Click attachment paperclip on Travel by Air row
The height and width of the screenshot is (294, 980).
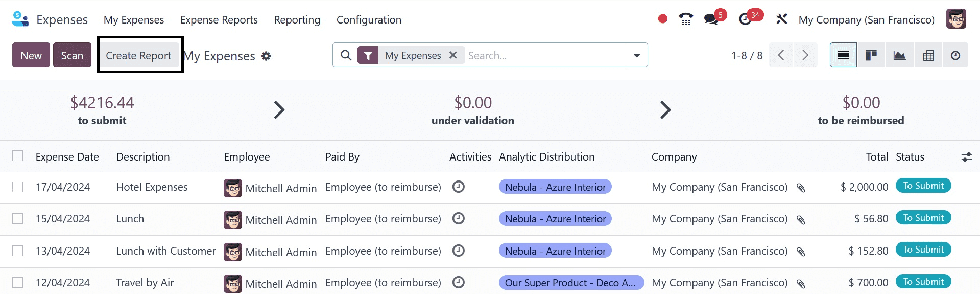[x=801, y=284]
